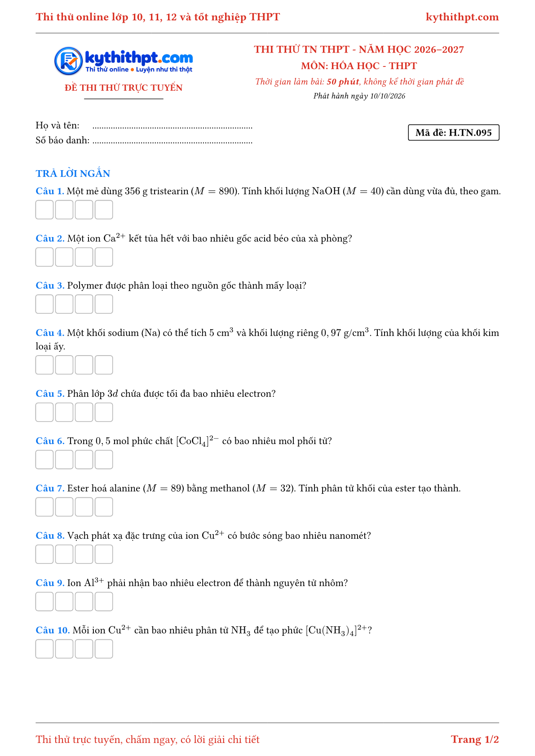Select the first answer box of Câu 1
Image resolution: width=535 pixels, height=756 pixels.
pyautogui.click(x=44, y=210)
